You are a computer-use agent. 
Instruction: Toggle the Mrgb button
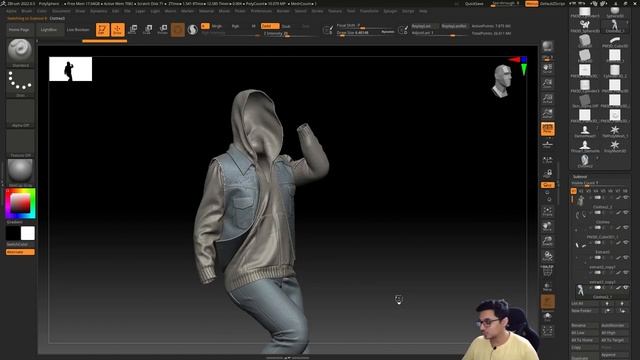216,26
